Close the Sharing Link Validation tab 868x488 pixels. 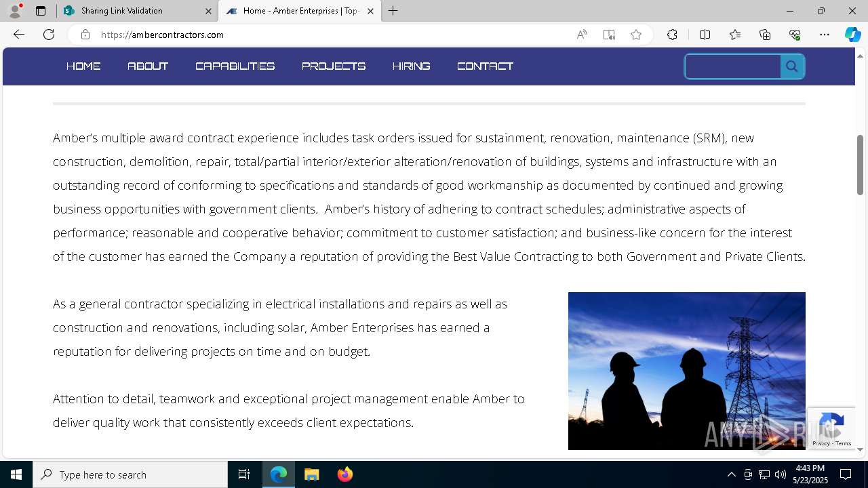click(208, 11)
